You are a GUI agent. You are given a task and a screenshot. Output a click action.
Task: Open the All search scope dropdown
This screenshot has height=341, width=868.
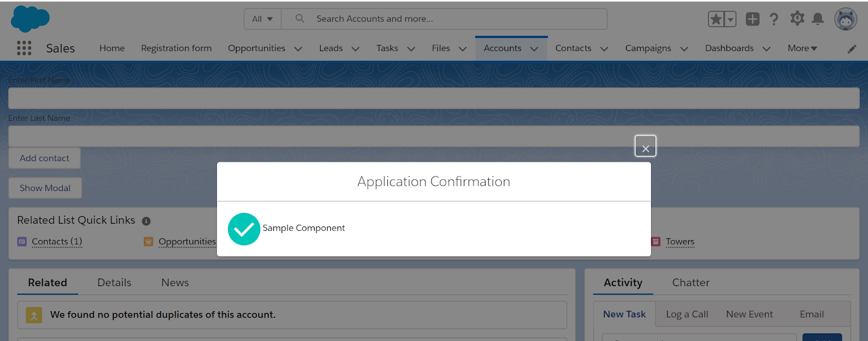click(x=263, y=19)
